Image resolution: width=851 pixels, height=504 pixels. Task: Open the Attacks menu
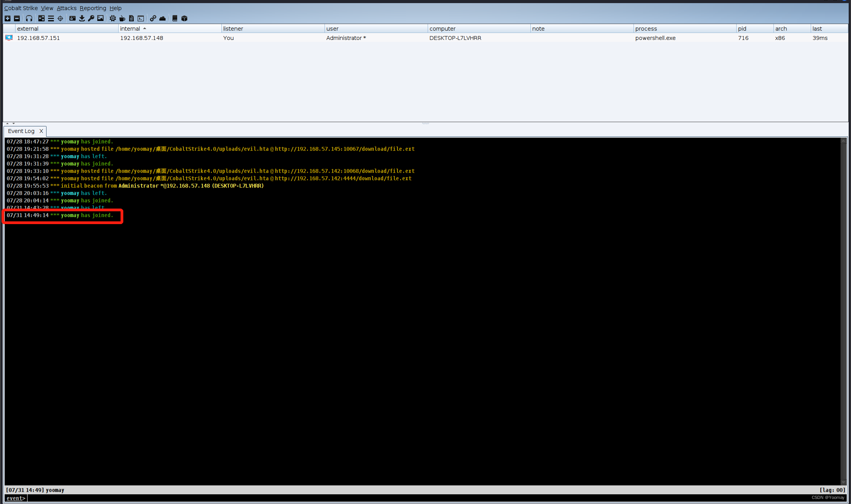point(67,8)
